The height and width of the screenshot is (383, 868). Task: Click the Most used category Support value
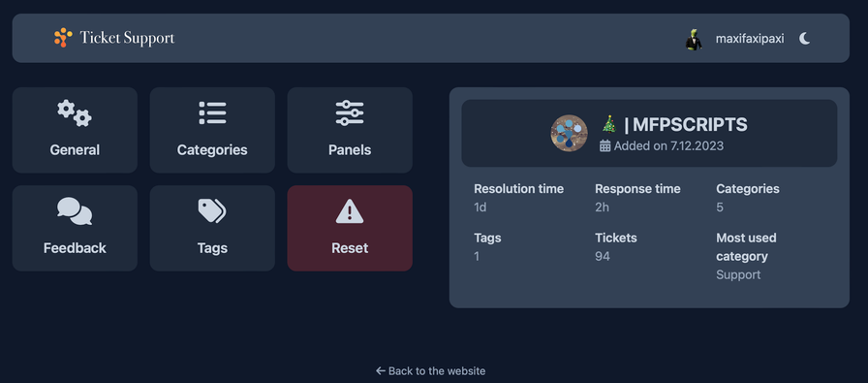click(738, 275)
